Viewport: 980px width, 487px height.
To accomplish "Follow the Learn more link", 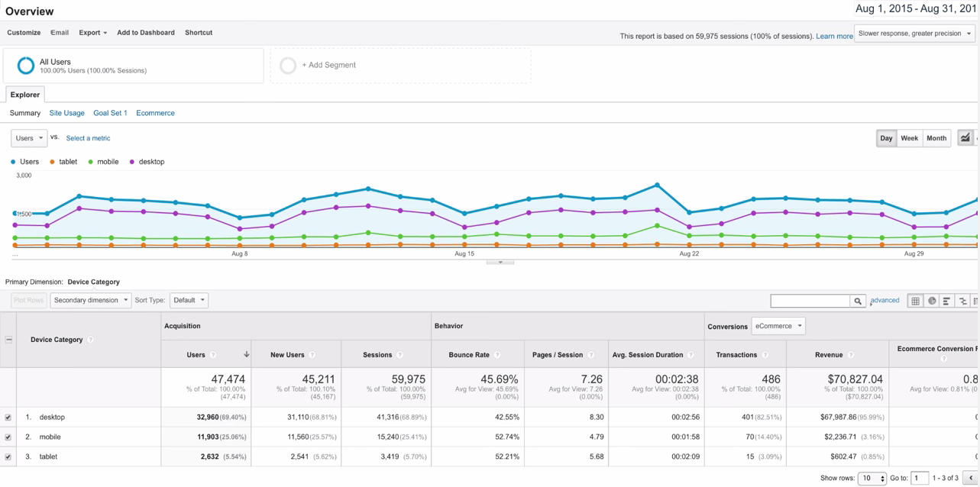I will click(x=834, y=36).
